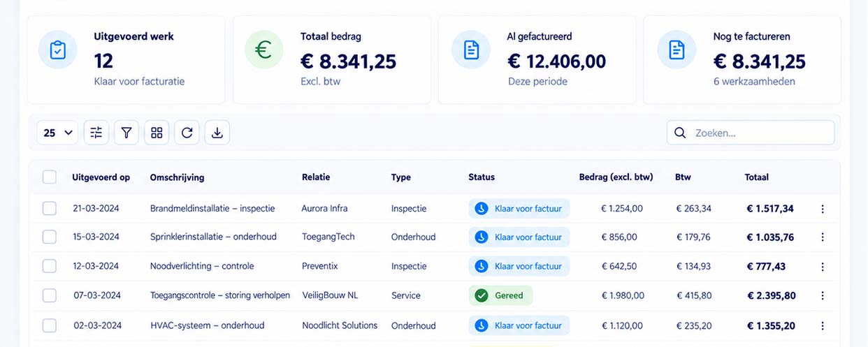Image resolution: width=868 pixels, height=347 pixels.
Task: Click Klaar voor factuur badge for ToegangTech
Action: point(519,237)
